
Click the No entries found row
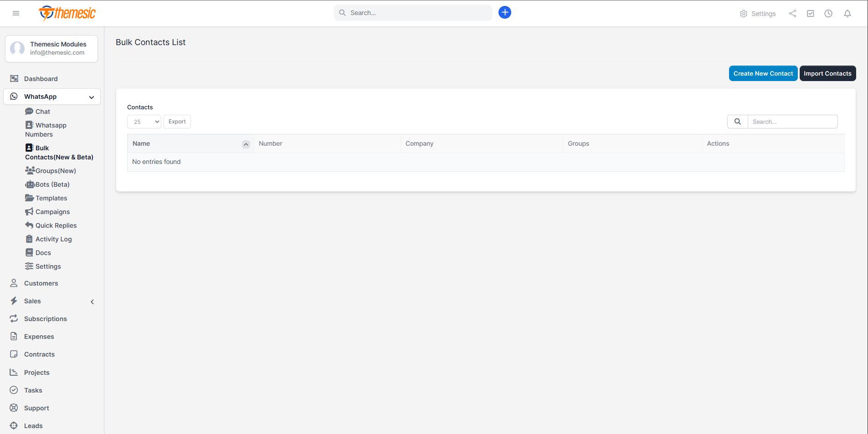[x=486, y=162]
